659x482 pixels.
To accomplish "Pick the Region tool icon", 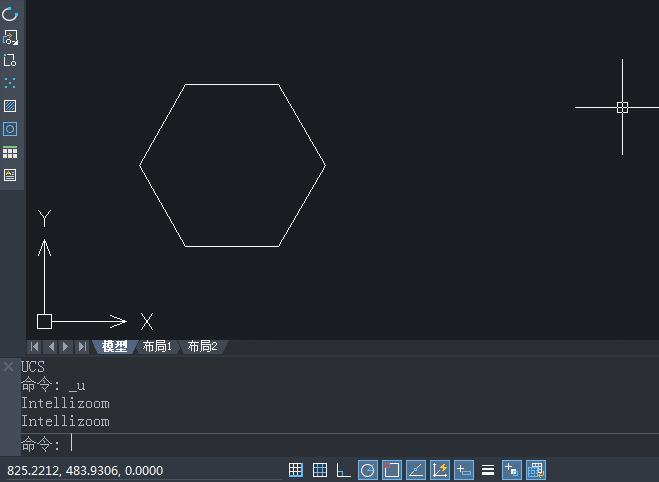I will [10, 129].
